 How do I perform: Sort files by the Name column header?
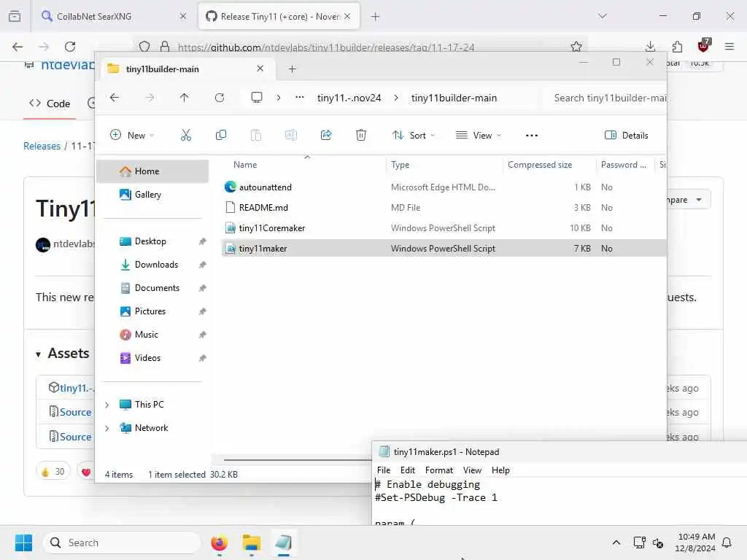[x=245, y=165]
